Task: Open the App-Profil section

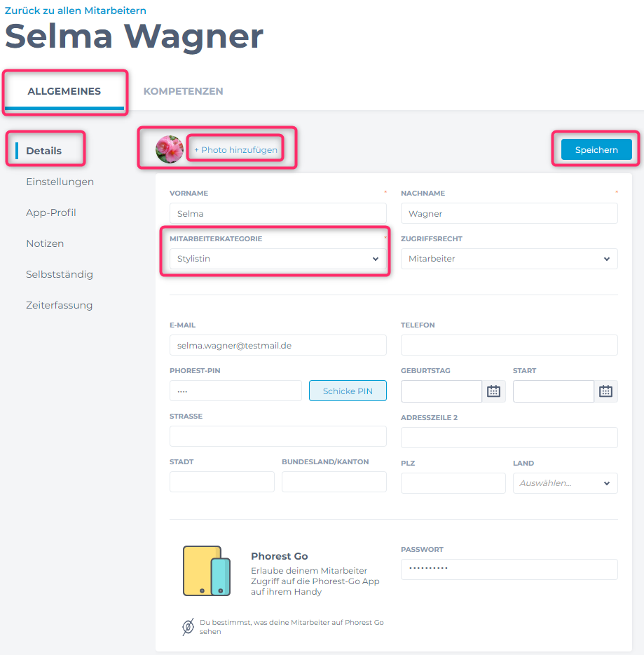Action: point(51,212)
